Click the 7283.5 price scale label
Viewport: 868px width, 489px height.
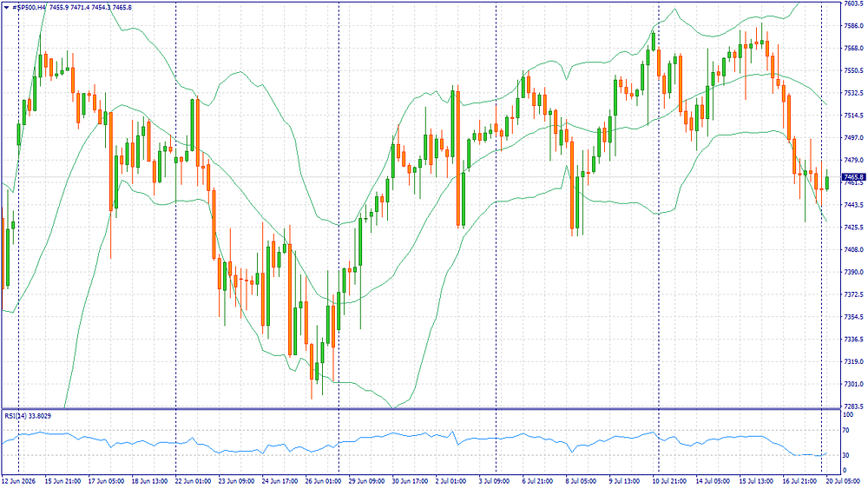pyautogui.click(x=854, y=406)
